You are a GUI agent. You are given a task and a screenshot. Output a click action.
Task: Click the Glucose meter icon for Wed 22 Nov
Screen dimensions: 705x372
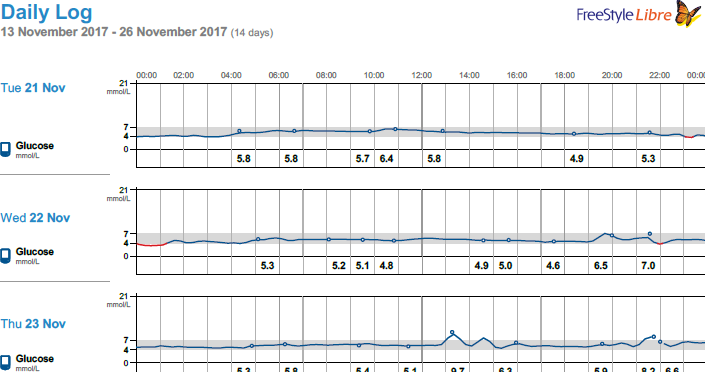coord(5,256)
